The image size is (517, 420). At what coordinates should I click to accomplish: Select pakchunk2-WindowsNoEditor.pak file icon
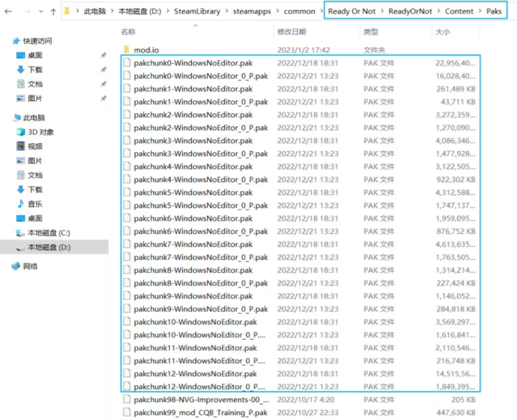pos(127,114)
